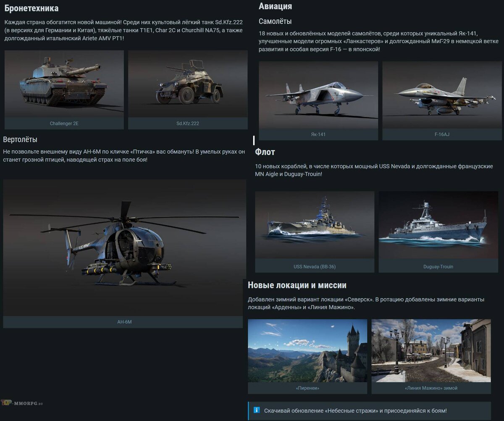View the Duguay-Trouin cruiser image
Viewport: 504px width, 421px height.
[438, 225]
